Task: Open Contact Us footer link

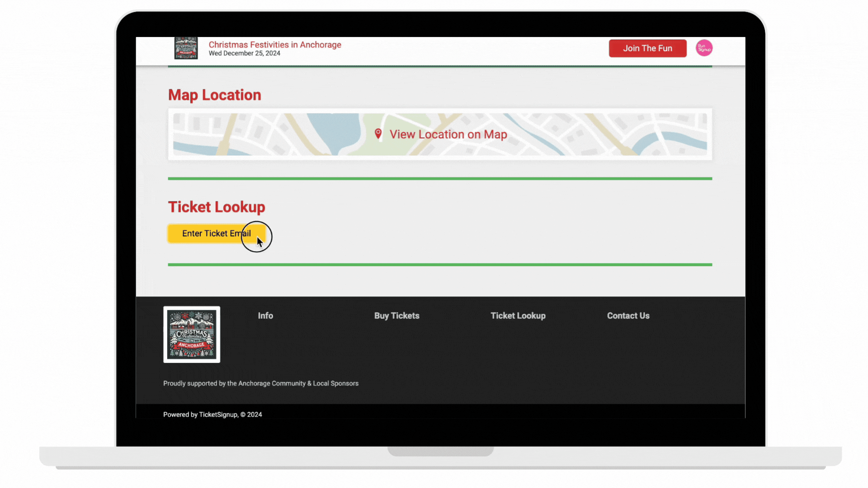Action: [628, 316]
